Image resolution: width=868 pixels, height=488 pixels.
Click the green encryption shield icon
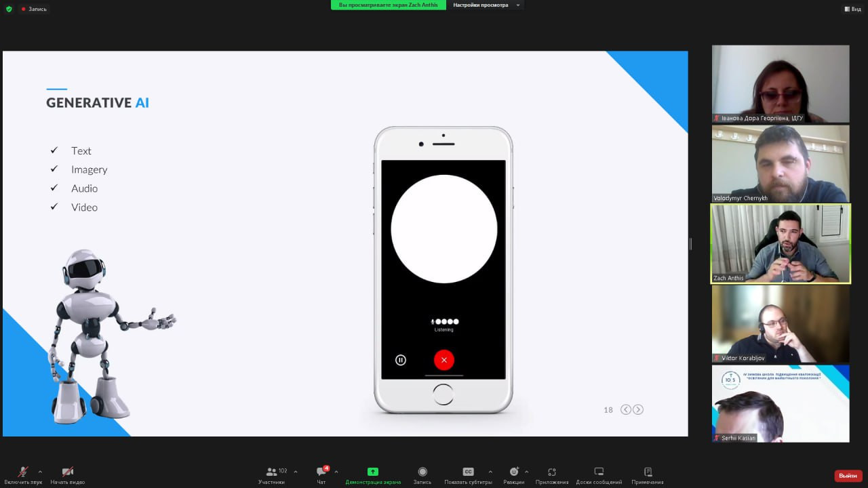[9, 9]
